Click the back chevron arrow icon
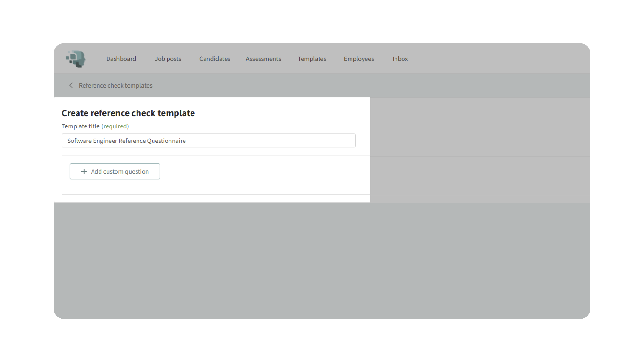Screen dimensions: 644x362 [71, 85]
